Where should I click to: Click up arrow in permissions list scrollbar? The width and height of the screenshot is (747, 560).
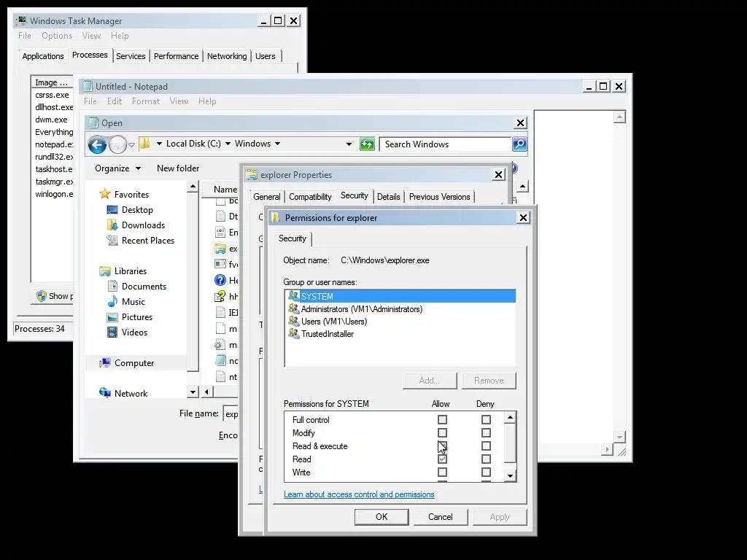pos(510,418)
